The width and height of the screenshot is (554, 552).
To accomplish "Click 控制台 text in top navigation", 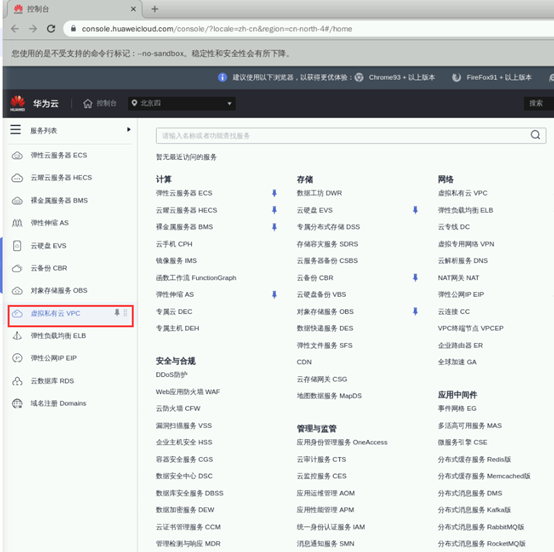I will pyautogui.click(x=106, y=103).
